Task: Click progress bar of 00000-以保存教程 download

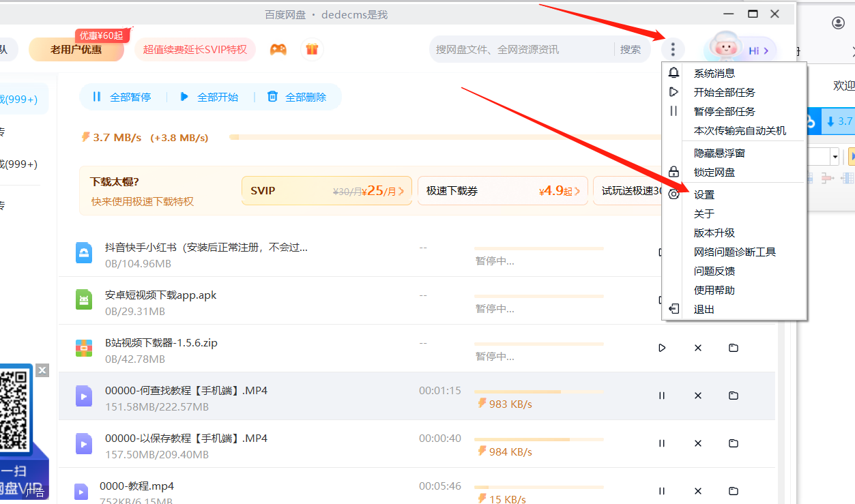Action: [539, 440]
